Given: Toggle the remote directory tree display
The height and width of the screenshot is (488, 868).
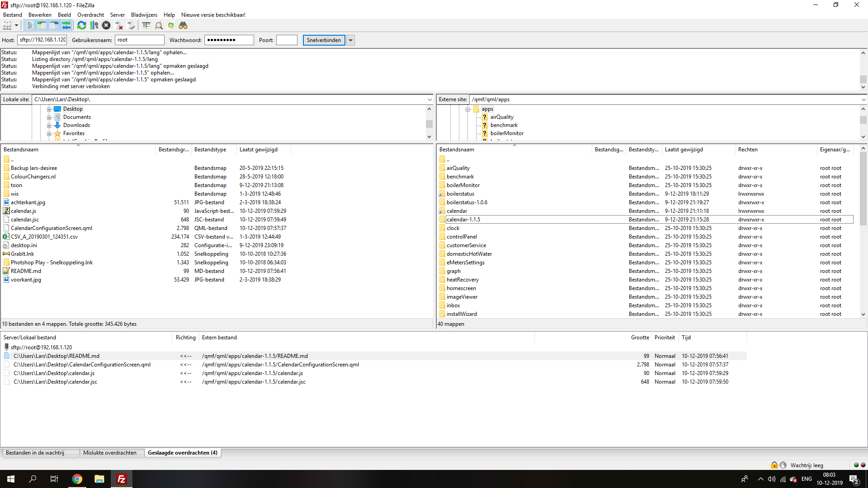Looking at the screenshot, I should pyautogui.click(x=54, y=25).
